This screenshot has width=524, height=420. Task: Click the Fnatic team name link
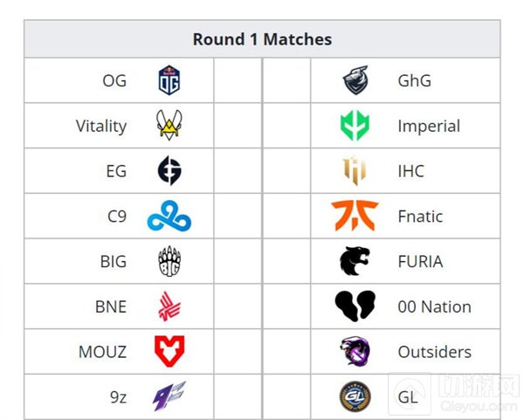(x=420, y=217)
